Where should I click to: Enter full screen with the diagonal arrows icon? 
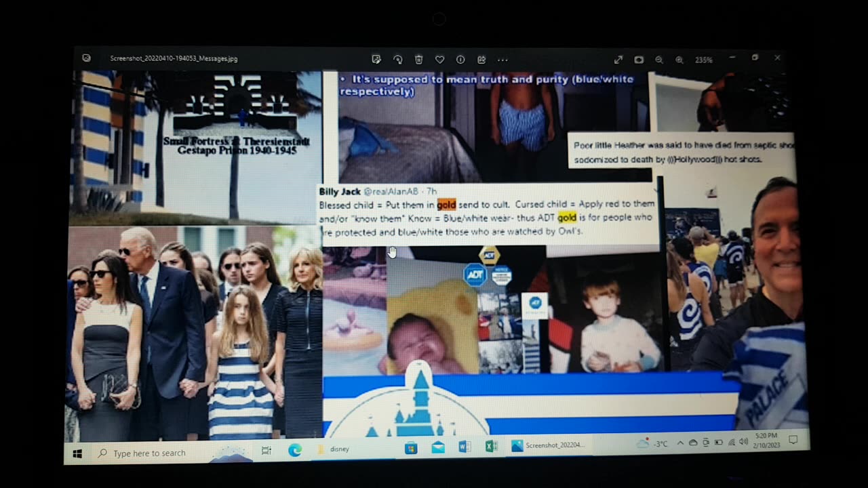[618, 60]
